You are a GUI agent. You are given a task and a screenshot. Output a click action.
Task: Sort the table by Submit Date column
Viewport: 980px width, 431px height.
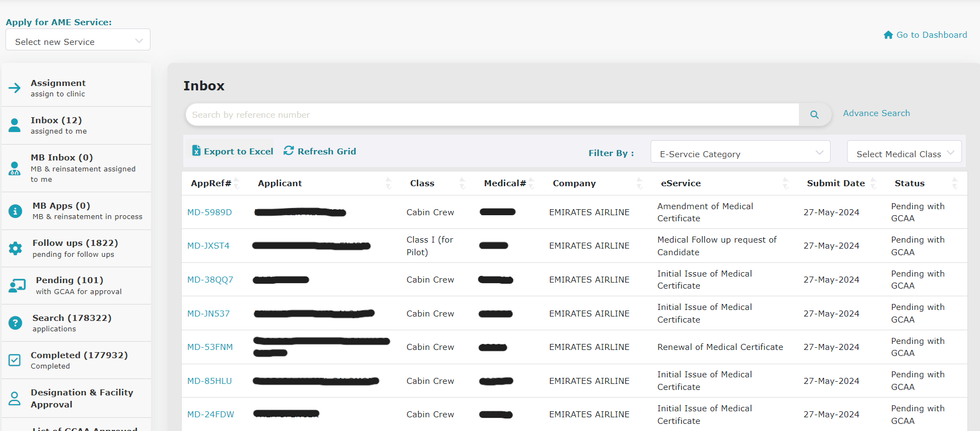(x=836, y=183)
